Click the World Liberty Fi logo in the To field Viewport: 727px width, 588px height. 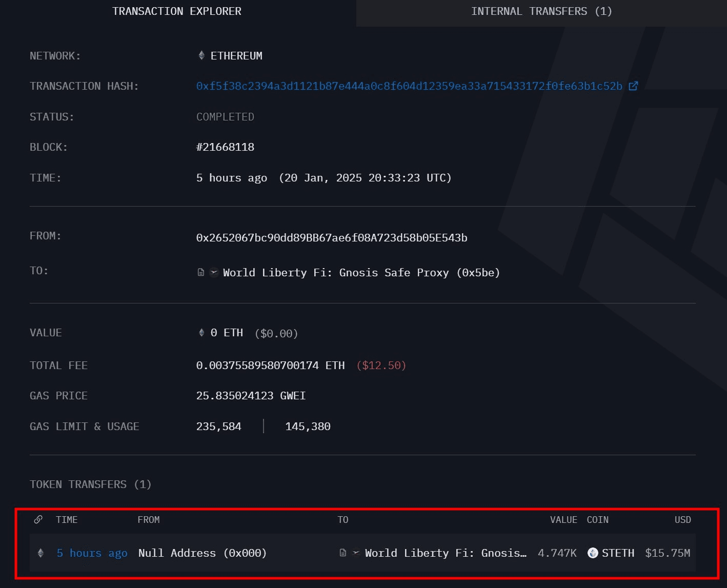(x=214, y=273)
